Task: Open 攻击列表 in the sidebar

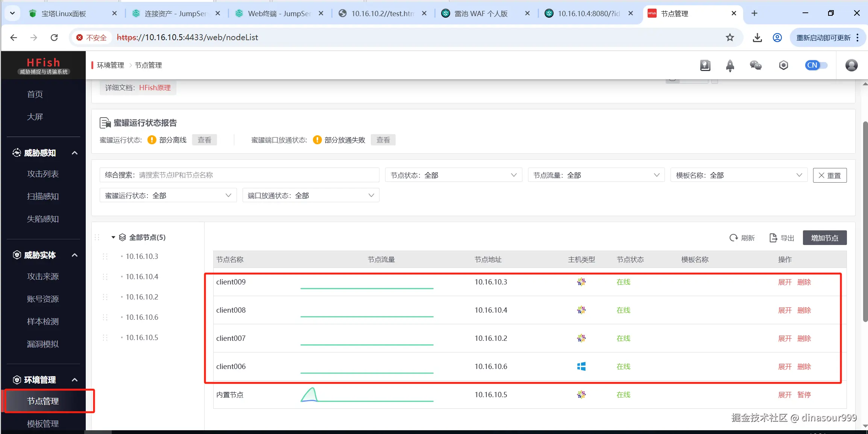Action: tap(43, 174)
